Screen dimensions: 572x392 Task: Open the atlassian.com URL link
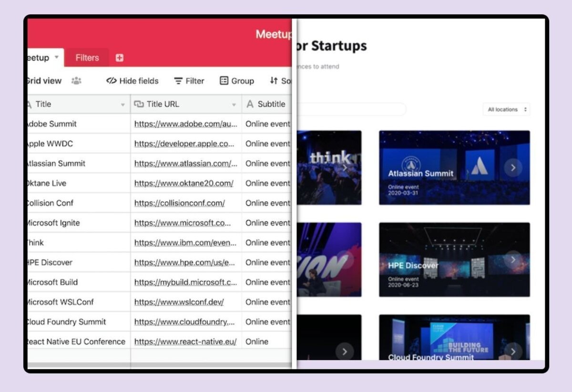pos(185,164)
